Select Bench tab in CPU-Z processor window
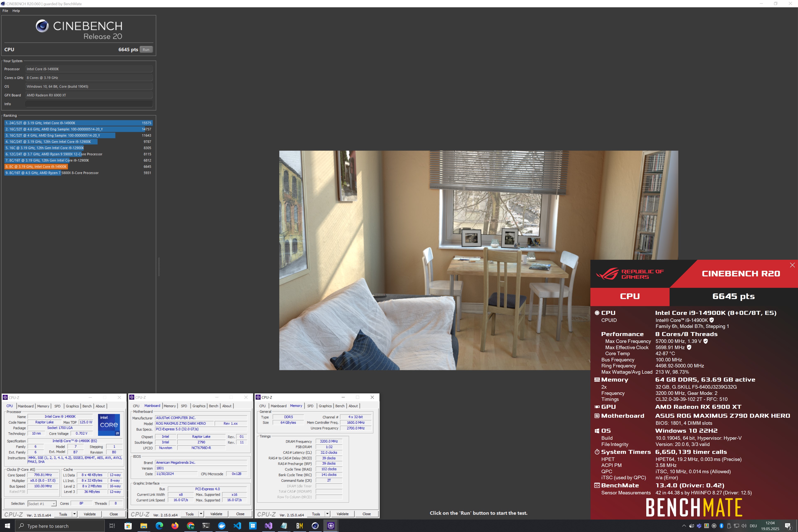 [87, 406]
